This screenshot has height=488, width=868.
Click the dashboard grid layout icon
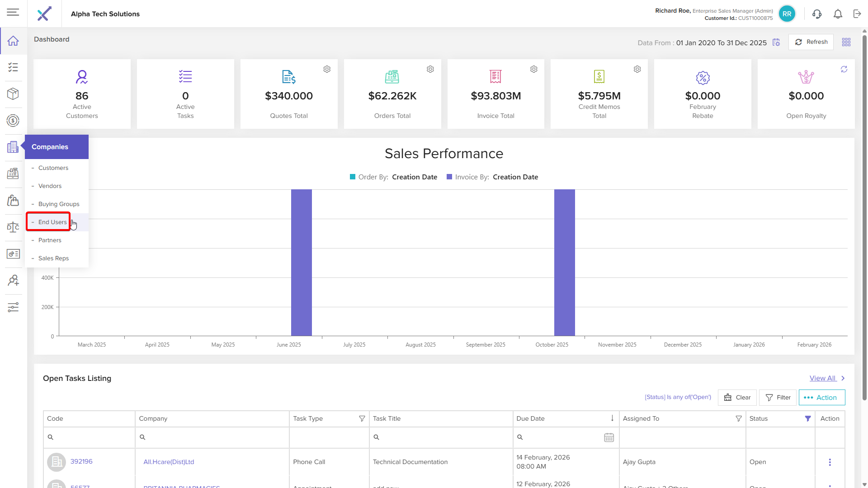point(846,42)
